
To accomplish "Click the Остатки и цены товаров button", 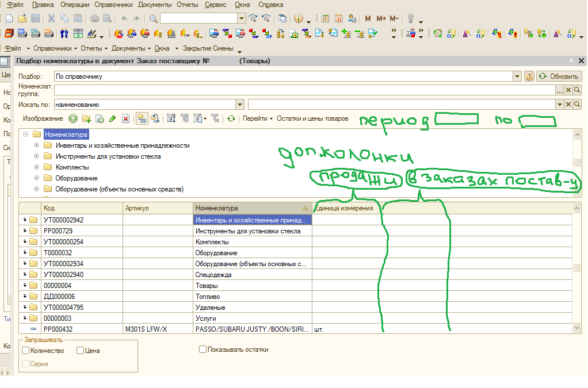I will [312, 118].
